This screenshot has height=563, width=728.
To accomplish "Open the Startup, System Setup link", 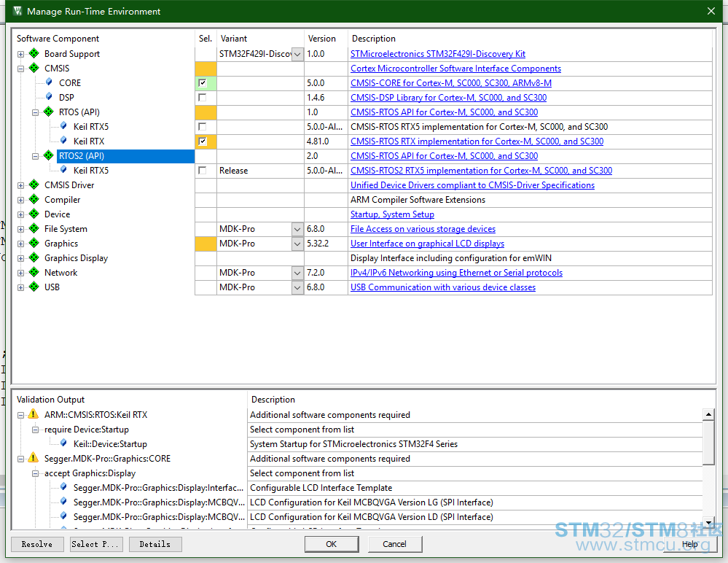I will click(x=392, y=214).
